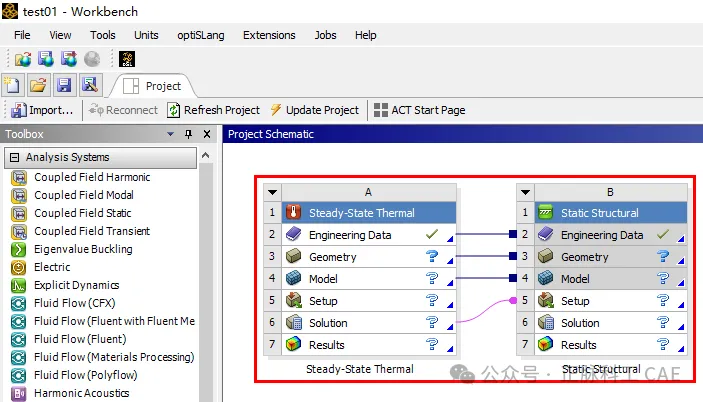Click the Save project floppy disk icon
This screenshot has width=703, height=402.
[x=64, y=85]
